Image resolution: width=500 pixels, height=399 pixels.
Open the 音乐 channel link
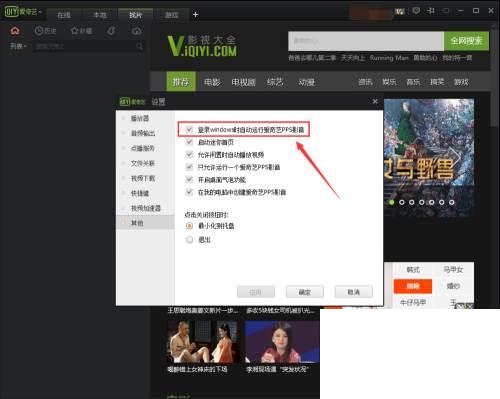[x=413, y=82]
